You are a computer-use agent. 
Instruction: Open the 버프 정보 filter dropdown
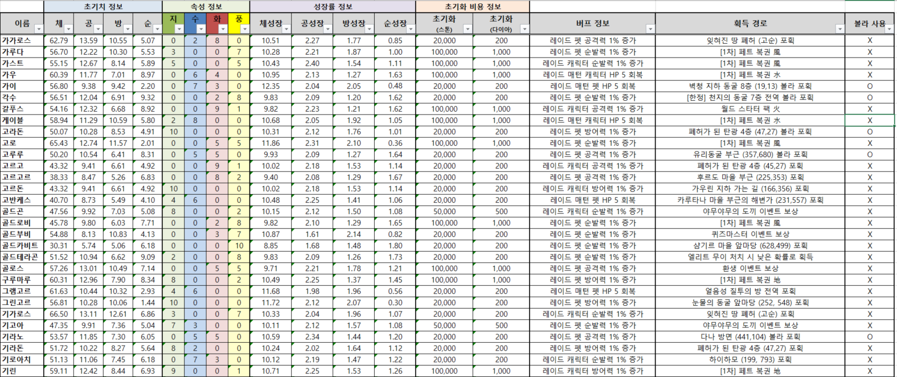click(x=649, y=29)
